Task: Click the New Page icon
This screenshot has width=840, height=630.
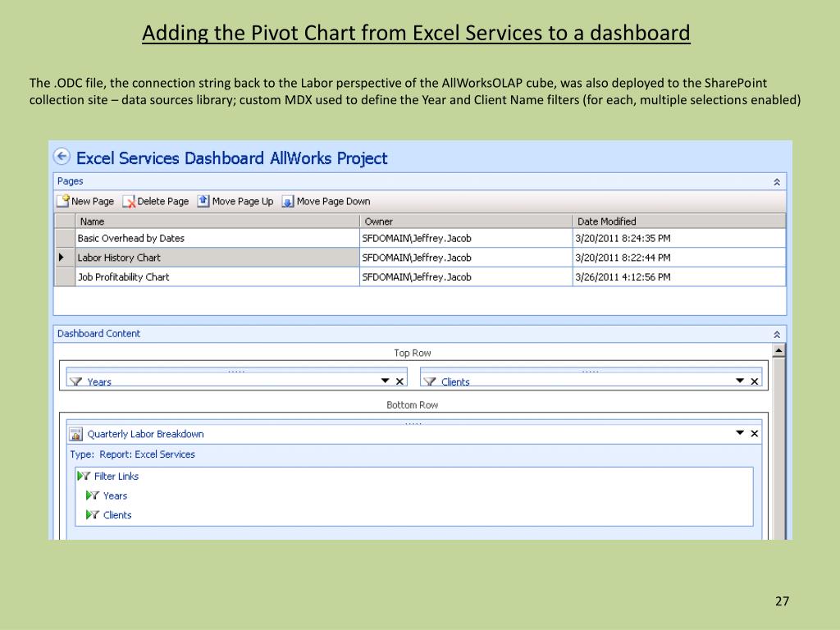Action: click(63, 201)
